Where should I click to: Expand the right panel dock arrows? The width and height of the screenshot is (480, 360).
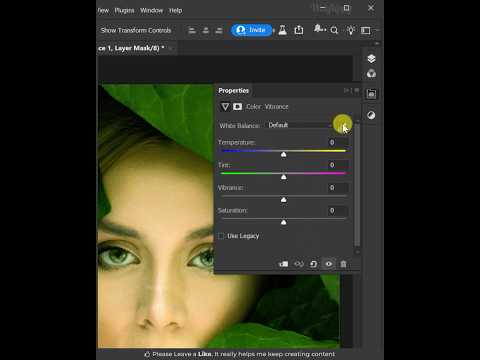377,44
